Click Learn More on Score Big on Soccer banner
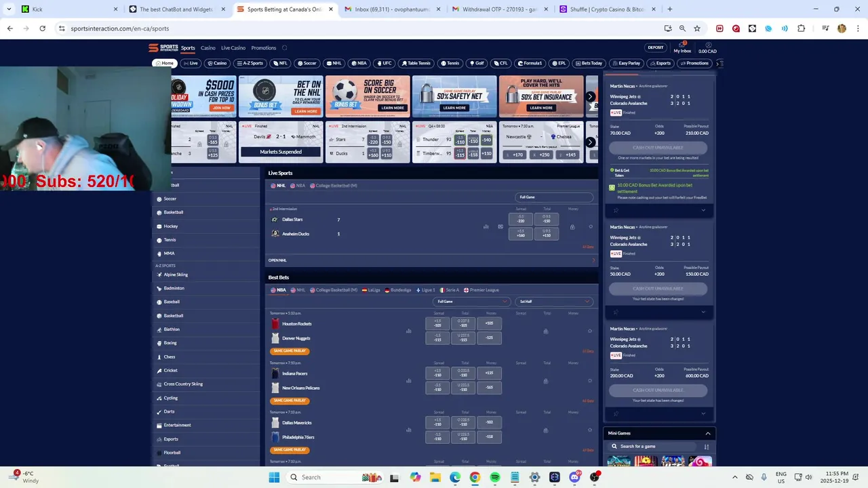The height and width of the screenshot is (488, 868). [393, 108]
